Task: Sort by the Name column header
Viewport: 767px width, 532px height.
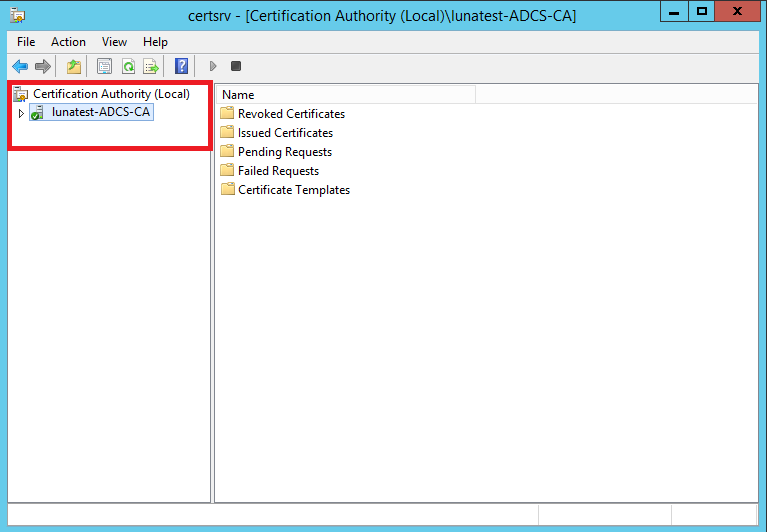Action: click(x=348, y=94)
